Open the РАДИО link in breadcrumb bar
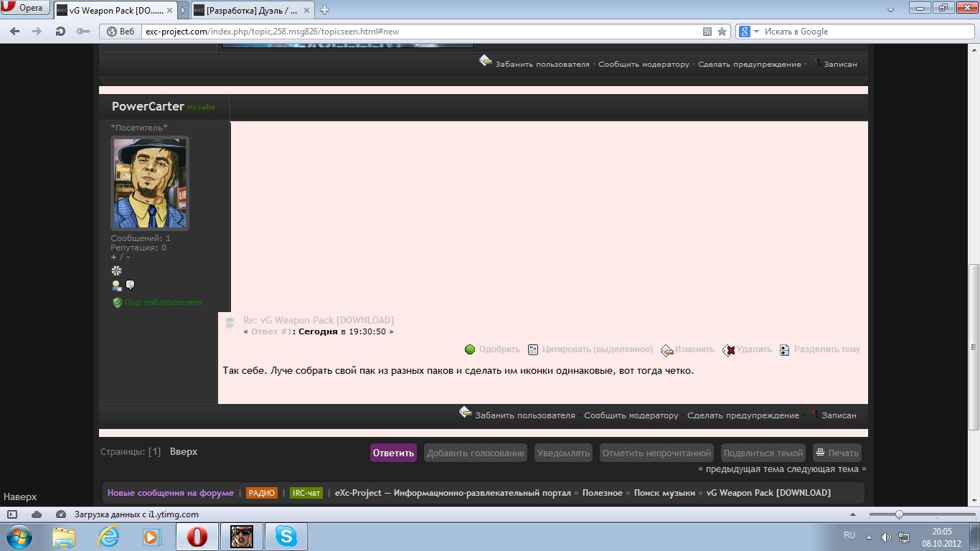 (262, 493)
